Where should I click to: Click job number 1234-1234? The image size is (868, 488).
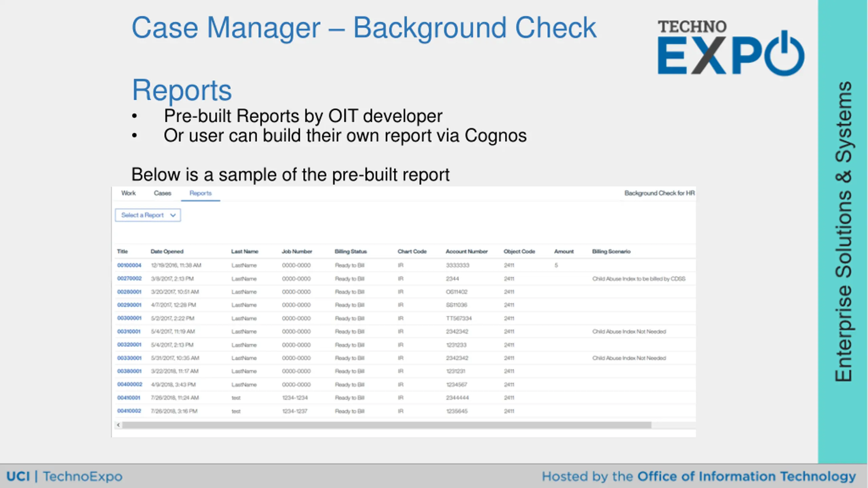(295, 398)
